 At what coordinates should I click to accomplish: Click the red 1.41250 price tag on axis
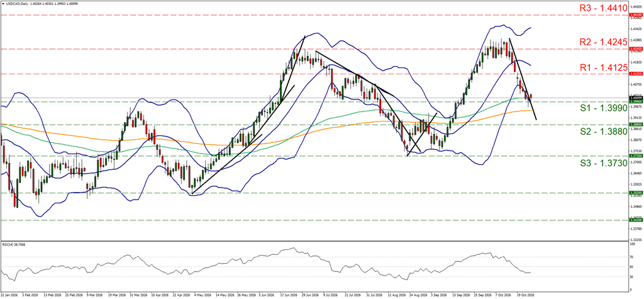636,74
